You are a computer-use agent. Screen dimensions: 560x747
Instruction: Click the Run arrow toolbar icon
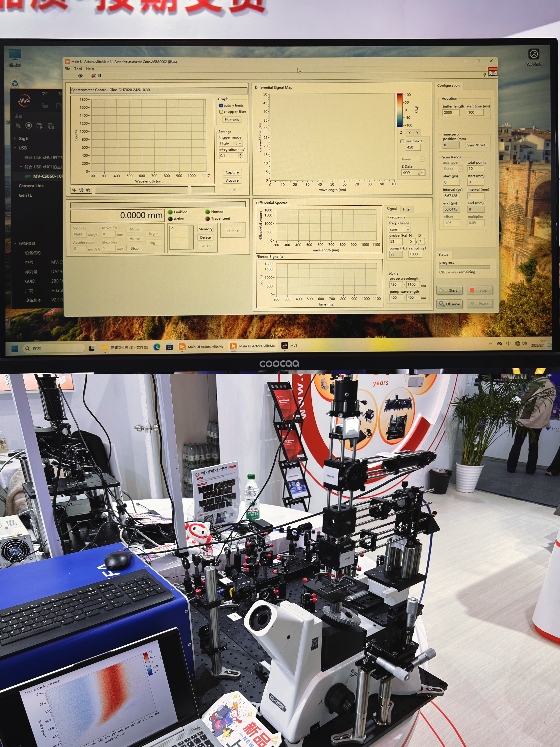pyautogui.click(x=80, y=76)
